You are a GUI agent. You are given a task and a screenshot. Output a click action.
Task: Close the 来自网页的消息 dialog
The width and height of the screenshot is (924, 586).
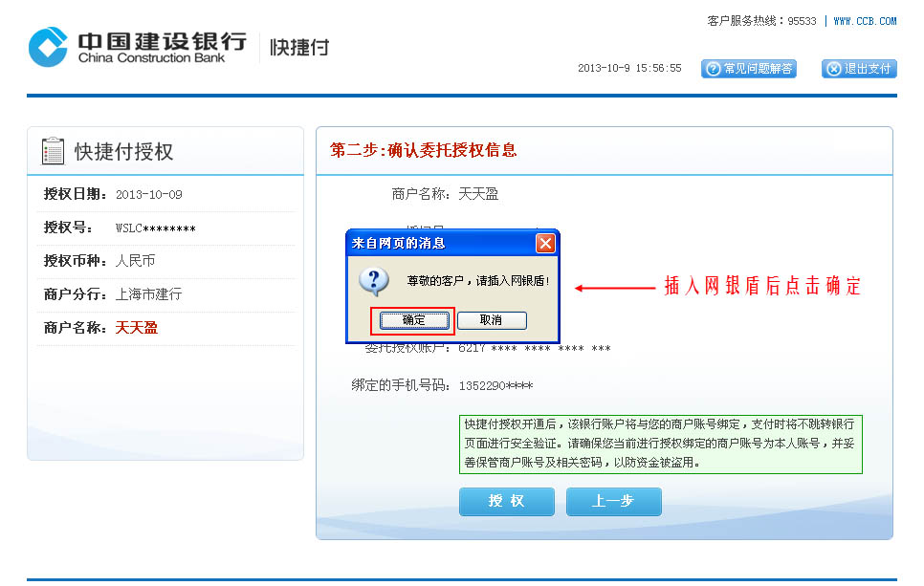coord(545,243)
